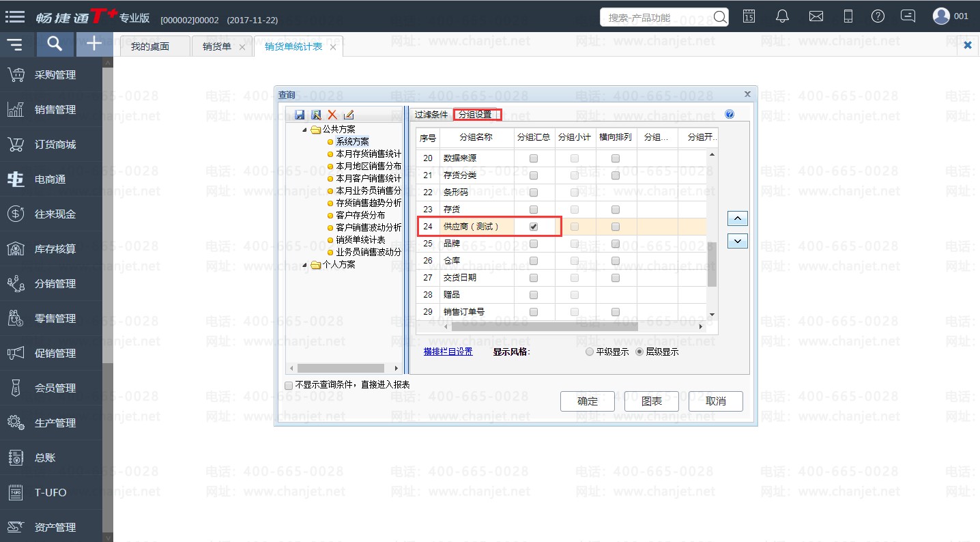Open 资产管理 in the sidebar
Viewport: 980px width, 542px height.
point(51,527)
